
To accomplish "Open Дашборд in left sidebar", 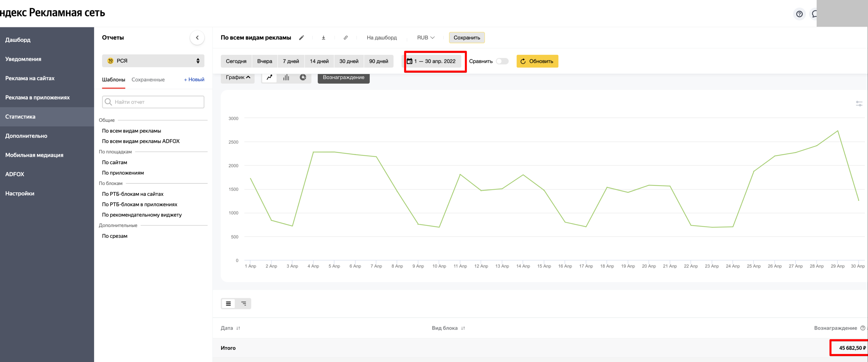I will (18, 40).
